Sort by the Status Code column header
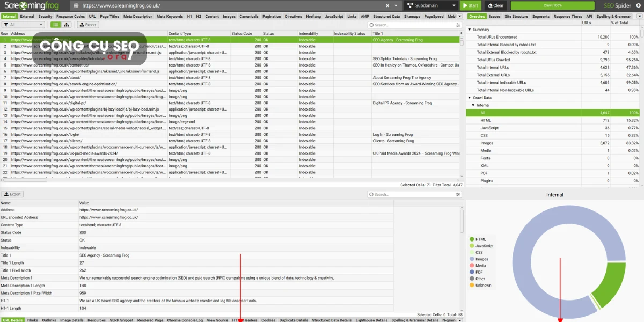The width and height of the screenshot is (644, 322). coord(246,33)
